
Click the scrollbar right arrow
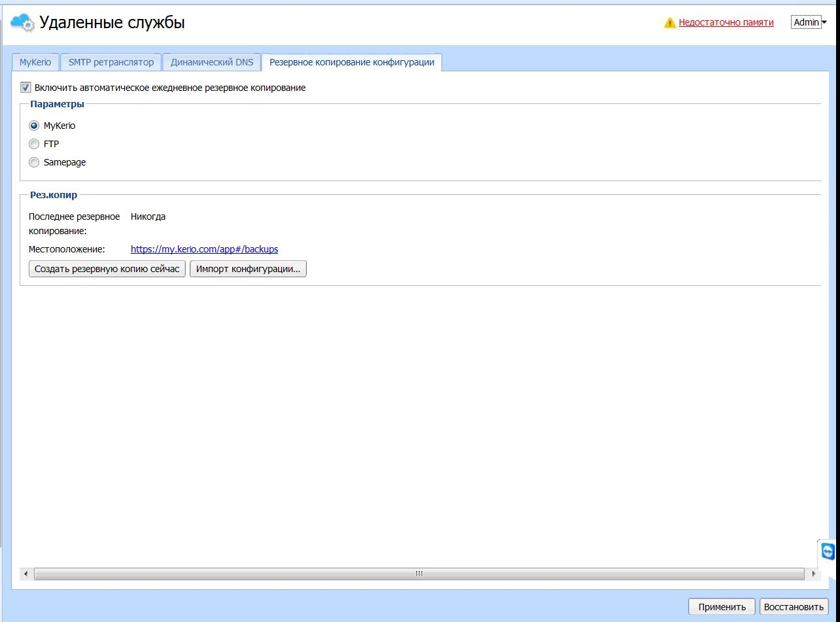coord(814,574)
